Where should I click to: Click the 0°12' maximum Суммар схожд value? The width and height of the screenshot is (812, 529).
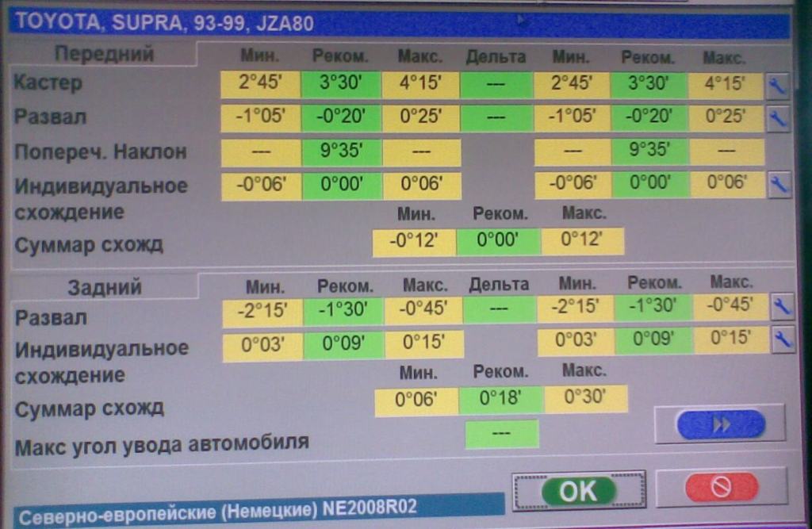582,241
